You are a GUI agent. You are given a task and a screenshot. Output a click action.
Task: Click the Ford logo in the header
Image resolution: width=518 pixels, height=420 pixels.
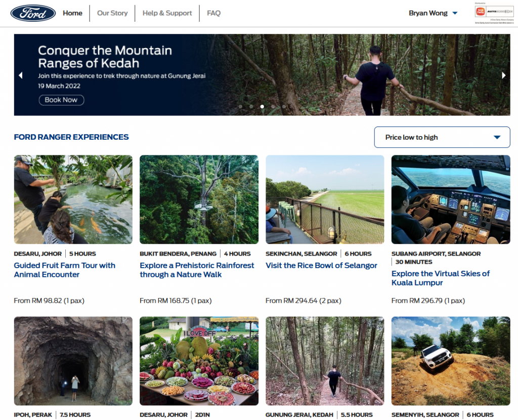[33, 13]
